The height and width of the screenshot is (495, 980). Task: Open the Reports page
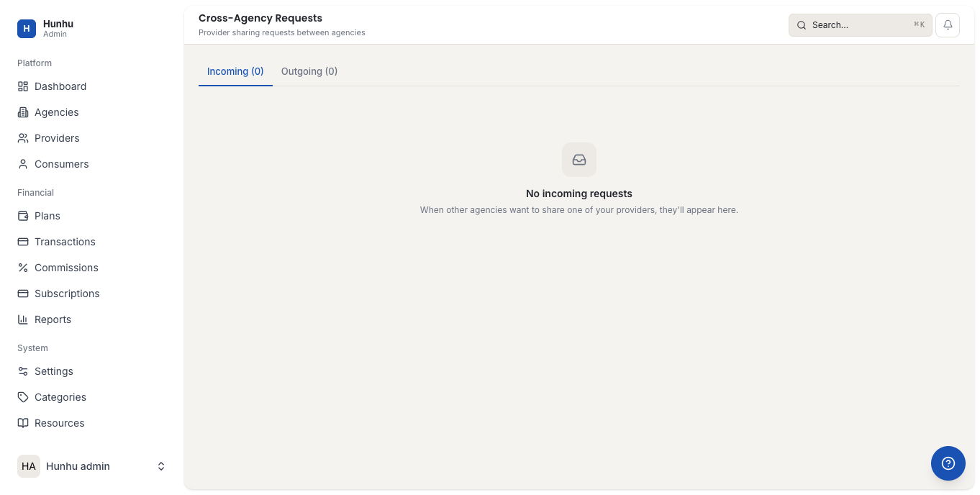pos(92,319)
